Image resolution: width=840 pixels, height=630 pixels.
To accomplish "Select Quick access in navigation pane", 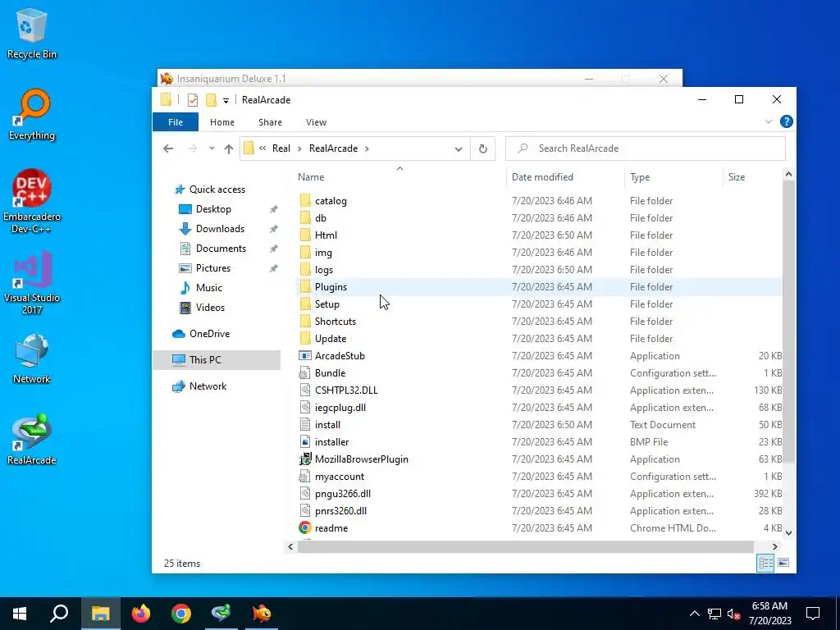I will click(x=217, y=189).
